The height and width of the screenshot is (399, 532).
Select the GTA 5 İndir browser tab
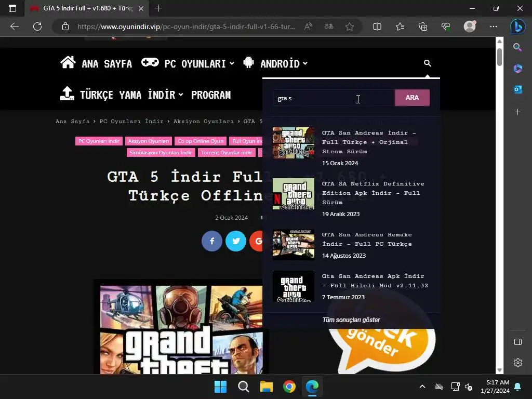tap(87, 8)
